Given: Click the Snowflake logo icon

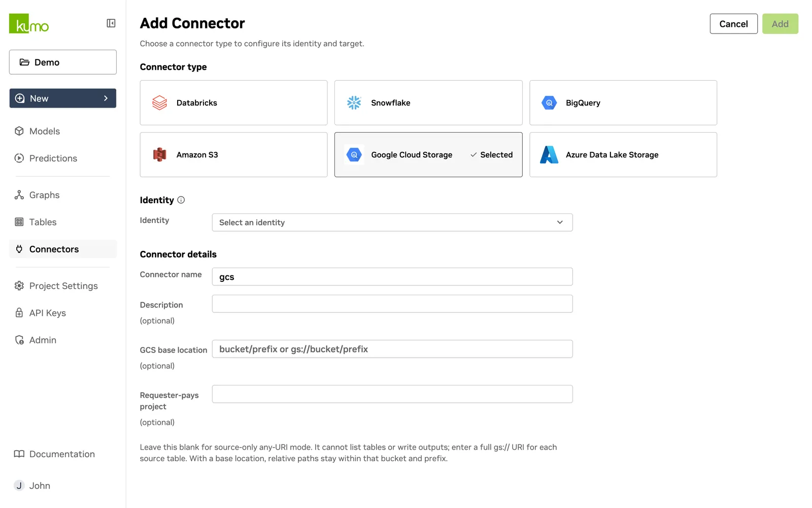Looking at the screenshot, I should click(354, 103).
